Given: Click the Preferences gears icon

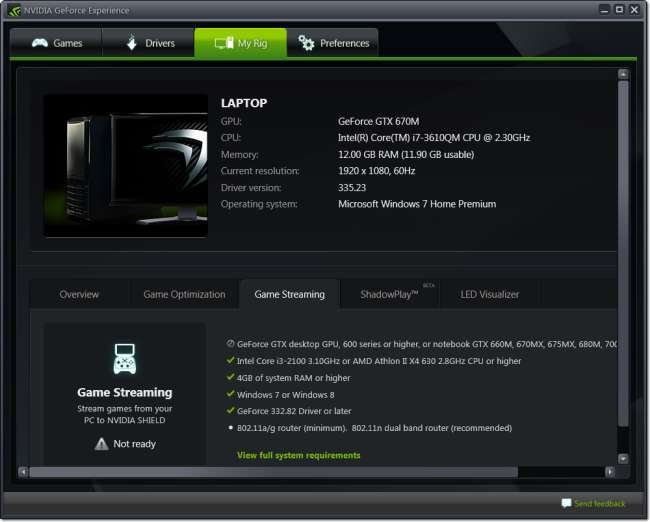Looking at the screenshot, I should [306, 43].
